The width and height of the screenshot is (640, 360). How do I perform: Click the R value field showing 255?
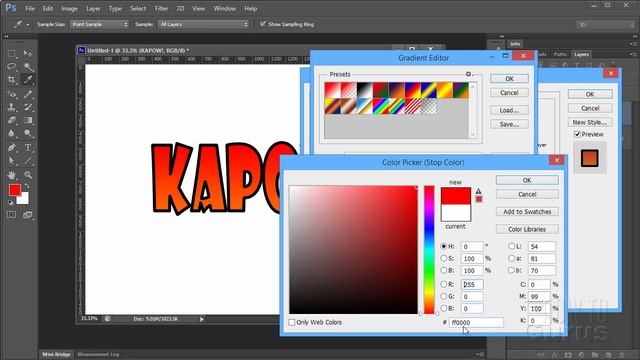(472, 284)
